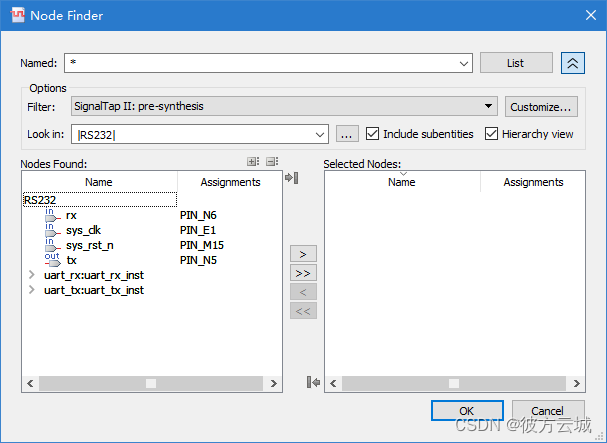Viewport: 607px width, 443px height.
Task: Collapse all nodes with minus icon
Action: [x=272, y=161]
